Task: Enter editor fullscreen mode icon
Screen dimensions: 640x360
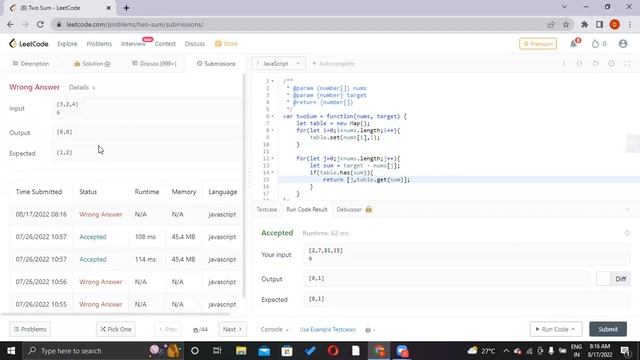Action: [627, 64]
